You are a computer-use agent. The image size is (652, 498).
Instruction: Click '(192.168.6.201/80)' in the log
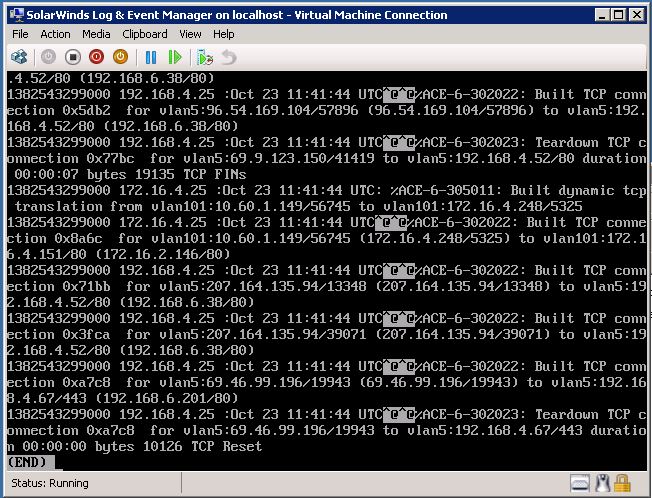(167, 399)
